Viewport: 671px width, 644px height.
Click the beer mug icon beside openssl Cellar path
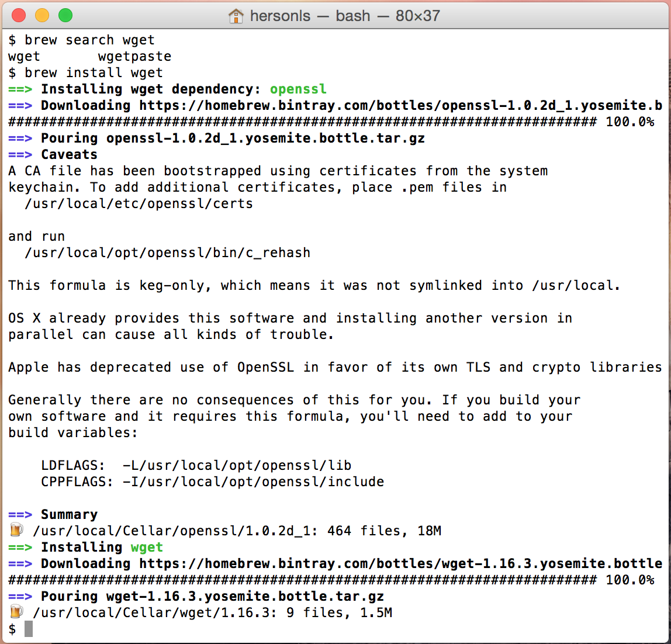coord(16,530)
